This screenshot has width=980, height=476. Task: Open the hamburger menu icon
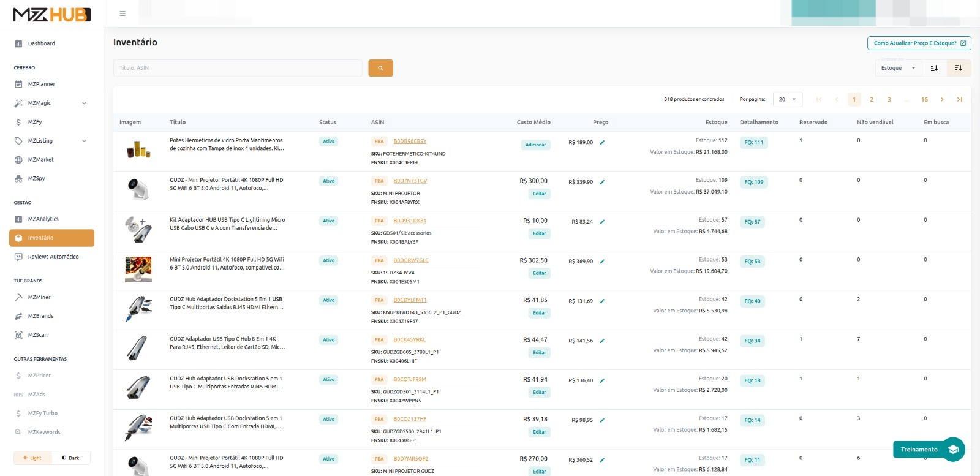point(123,13)
